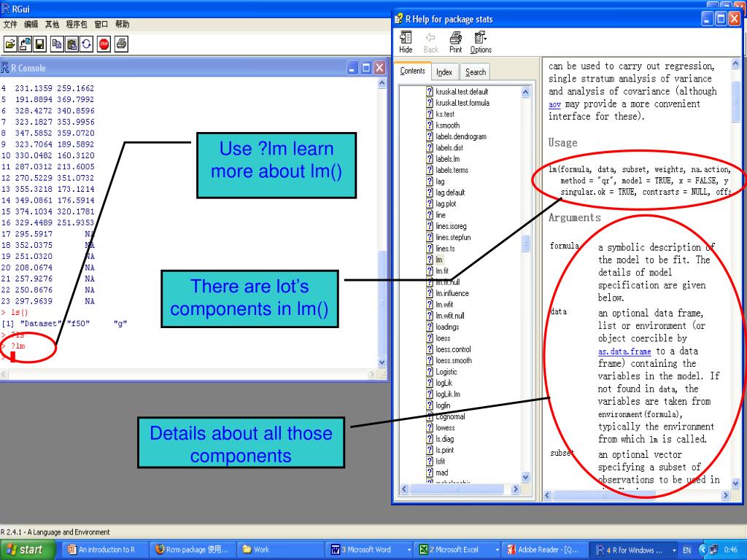The height and width of the screenshot is (560, 747).
Task: Expand the R for Windows taskbar group arrow
Action: click(674, 550)
